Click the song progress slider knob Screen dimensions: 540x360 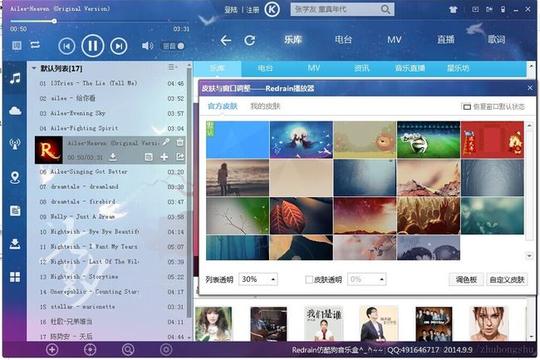(x=54, y=21)
